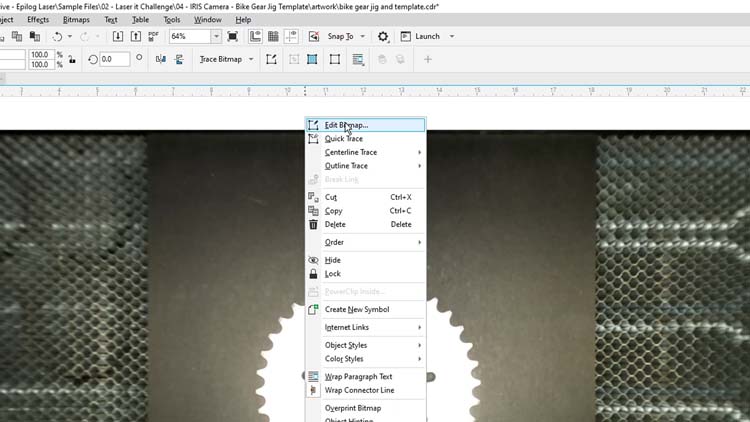This screenshot has width=750, height=422.
Task: Click the horizontal scale 100.0 field
Action: 41,55
